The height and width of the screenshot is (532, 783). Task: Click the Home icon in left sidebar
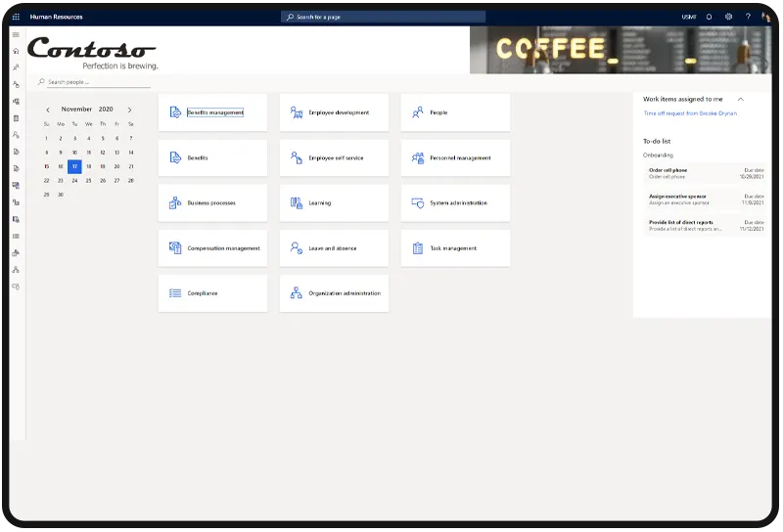click(16, 51)
